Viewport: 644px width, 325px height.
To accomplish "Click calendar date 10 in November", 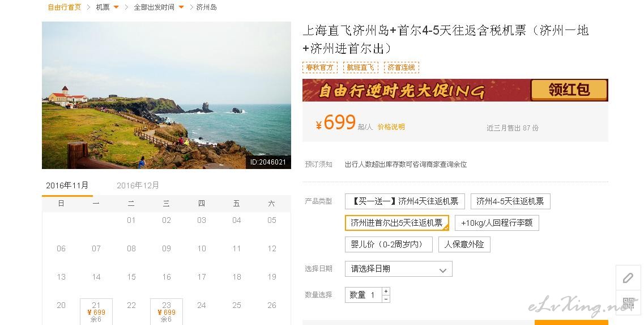I will 202,249.
